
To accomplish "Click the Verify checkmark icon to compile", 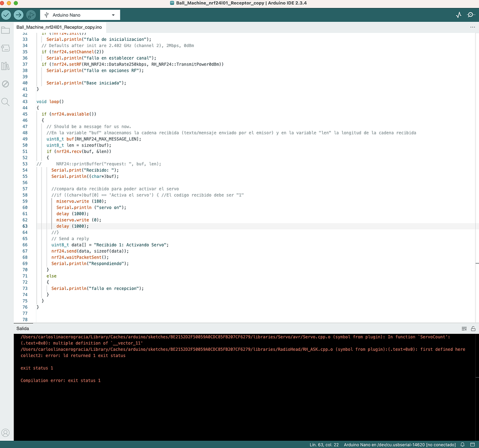I will 6,15.
